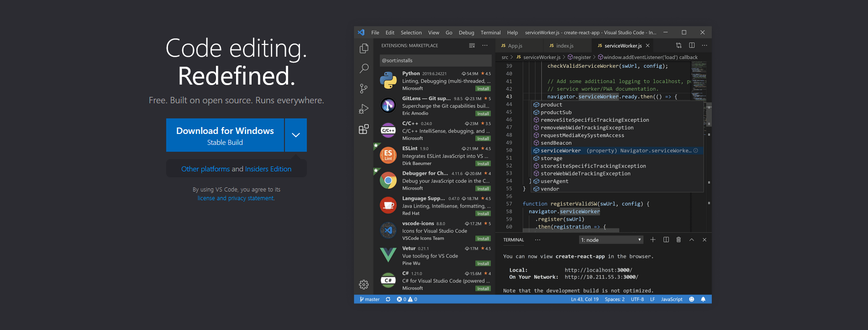This screenshot has width=868, height=330.
Task: Open the Selection menu
Action: click(x=411, y=32)
